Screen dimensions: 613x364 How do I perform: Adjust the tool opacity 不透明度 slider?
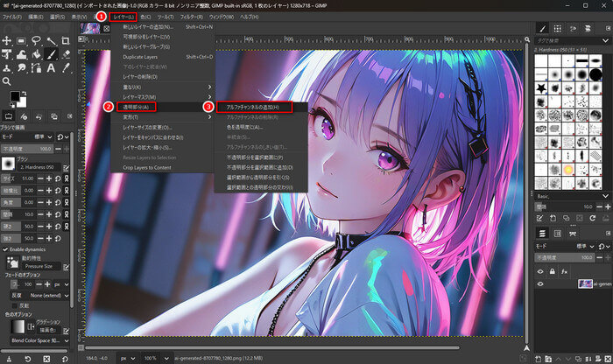(x=27, y=149)
